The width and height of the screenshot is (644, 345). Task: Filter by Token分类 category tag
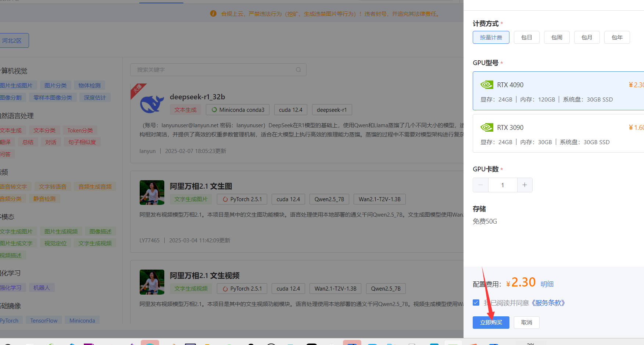point(80,130)
